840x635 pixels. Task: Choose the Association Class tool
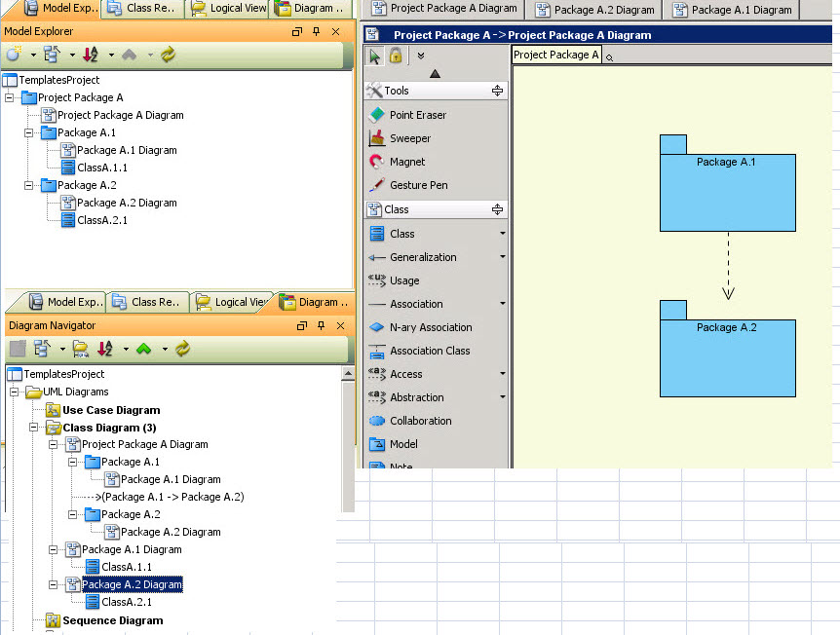430,351
